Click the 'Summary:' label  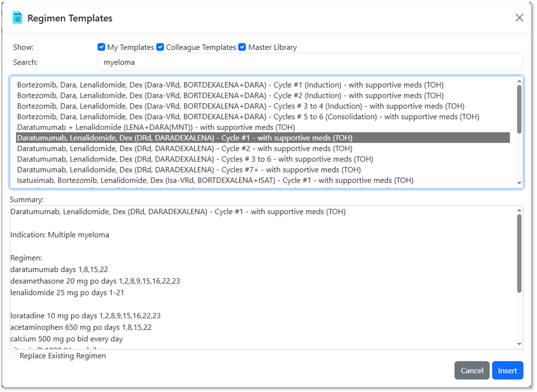(27, 199)
